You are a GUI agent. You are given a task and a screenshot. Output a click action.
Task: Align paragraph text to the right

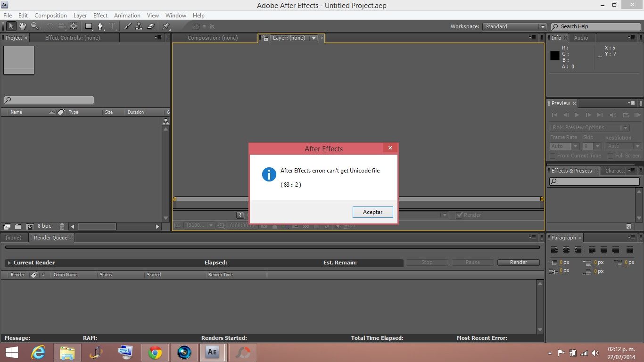[x=578, y=250]
